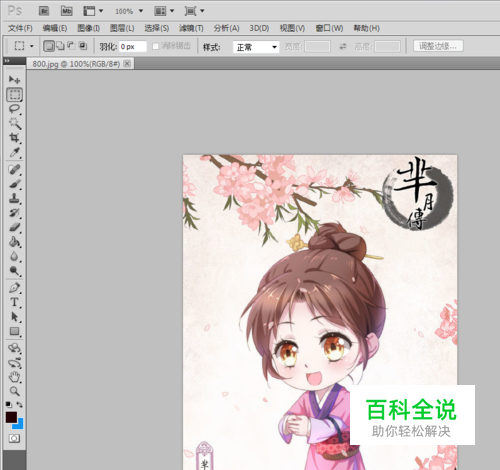Open the 文件(F) menu
The image size is (500, 470).
(x=20, y=28)
